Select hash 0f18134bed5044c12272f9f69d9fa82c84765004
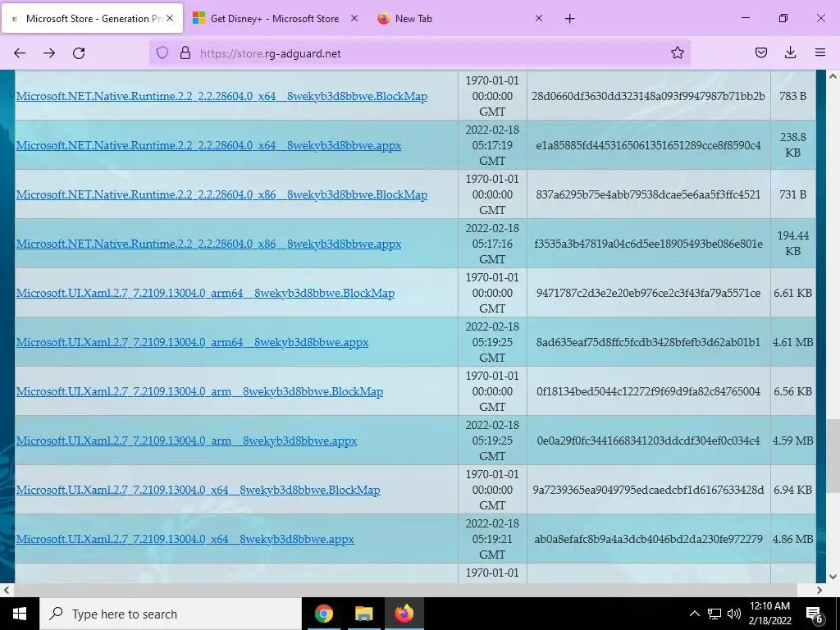The image size is (840, 630). pyautogui.click(x=648, y=391)
